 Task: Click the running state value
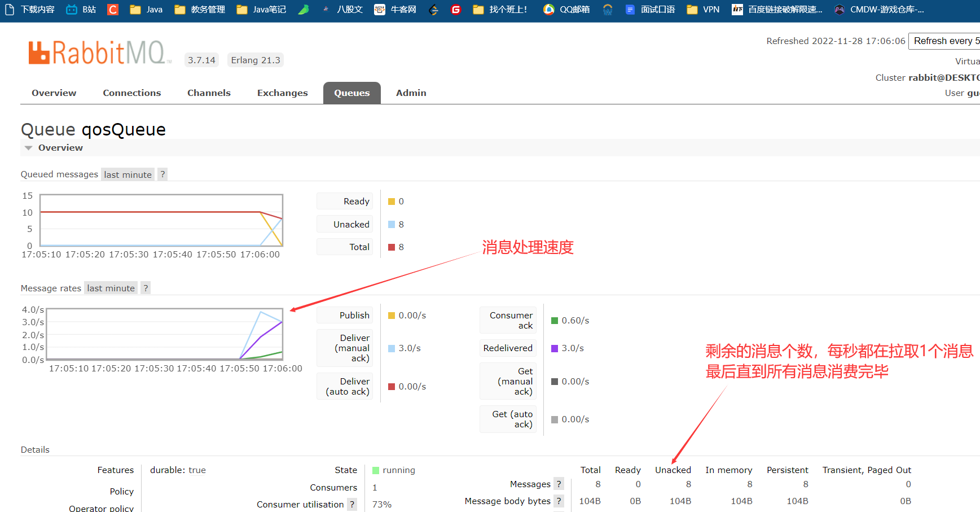pos(399,470)
